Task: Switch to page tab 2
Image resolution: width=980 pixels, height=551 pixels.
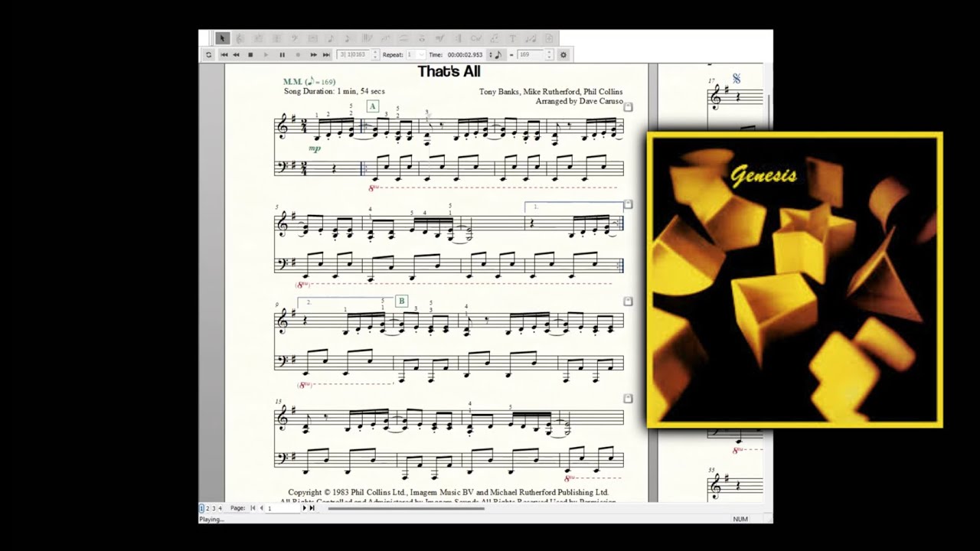Action: [207, 508]
